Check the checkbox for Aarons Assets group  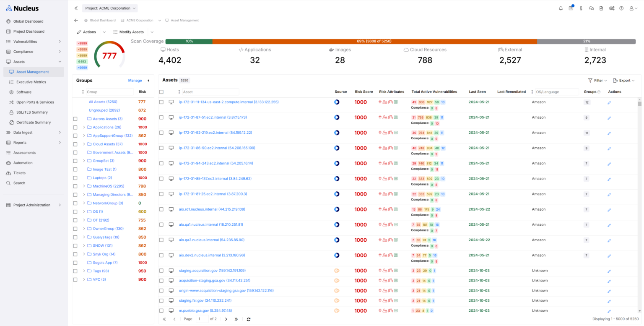75,118
